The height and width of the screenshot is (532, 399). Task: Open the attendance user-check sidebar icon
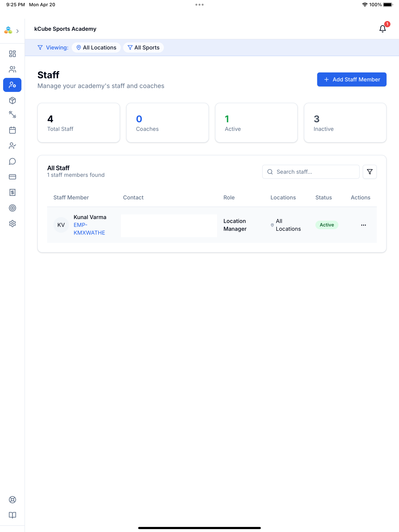coord(12,146)
